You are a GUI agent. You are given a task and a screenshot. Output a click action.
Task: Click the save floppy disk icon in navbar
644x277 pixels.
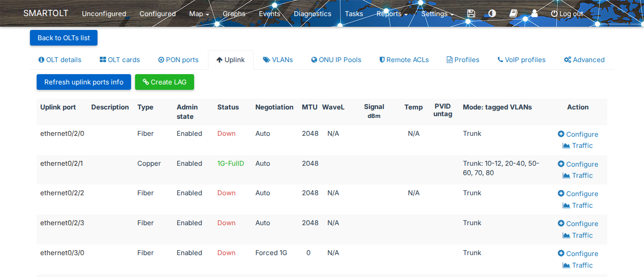(471, 13)
